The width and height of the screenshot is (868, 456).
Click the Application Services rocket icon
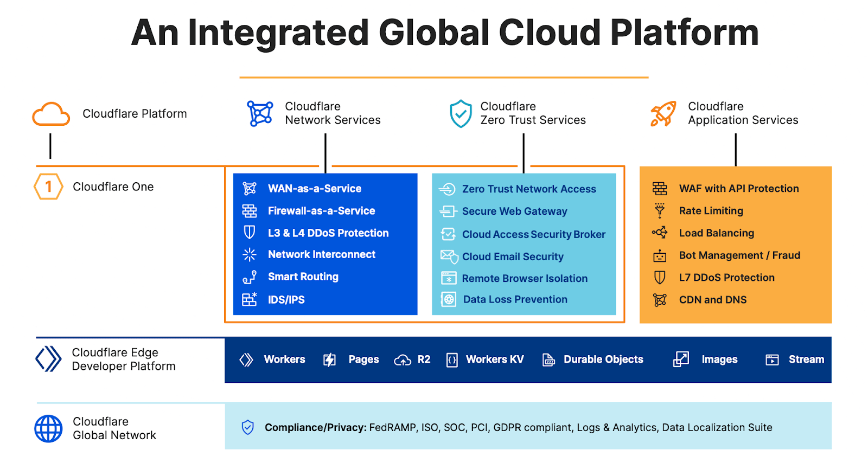click(x=663, y=113)
